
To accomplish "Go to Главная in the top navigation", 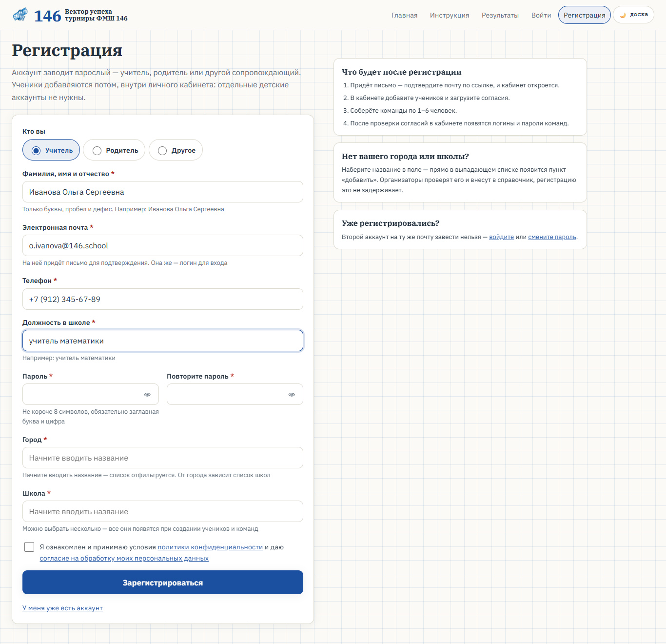I will point(404,15).
